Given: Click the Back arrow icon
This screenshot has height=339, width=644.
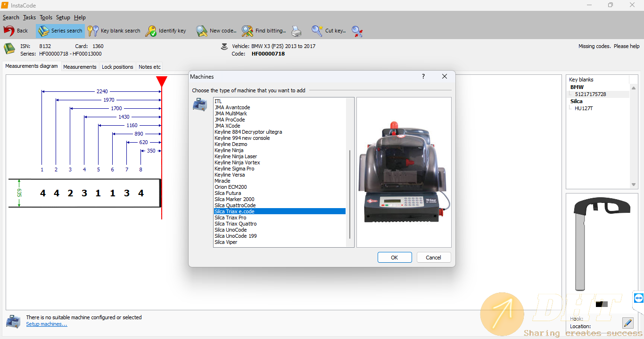Looking at the screenshot, I should (9, 31).
